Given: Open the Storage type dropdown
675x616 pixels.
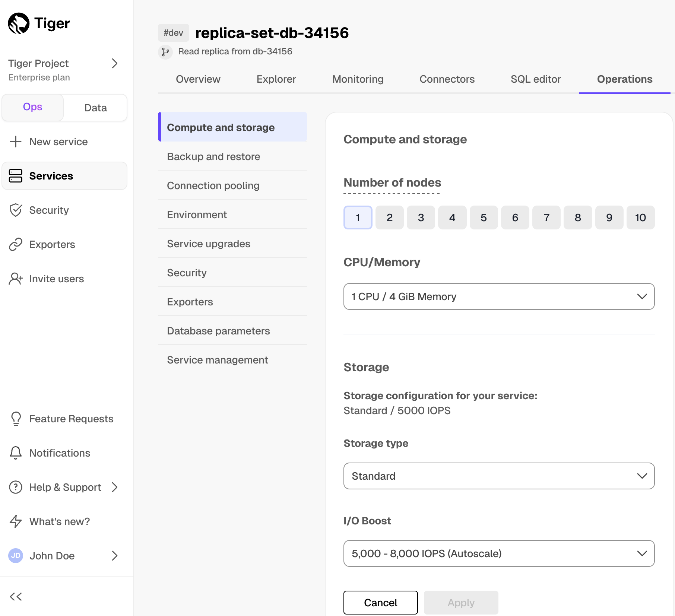Looking at the screenshot, I should pyautogui.click(x=499, y=476).
